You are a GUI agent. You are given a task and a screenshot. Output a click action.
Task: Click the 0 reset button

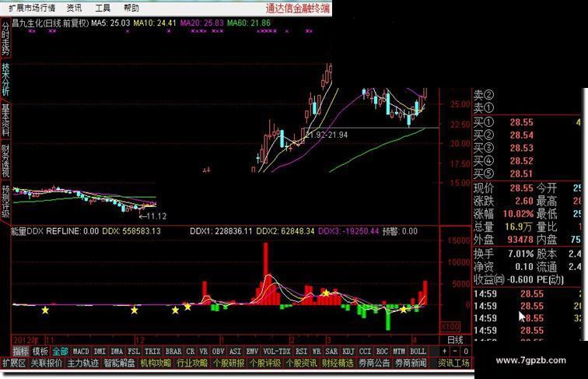[x=465, y=352]
